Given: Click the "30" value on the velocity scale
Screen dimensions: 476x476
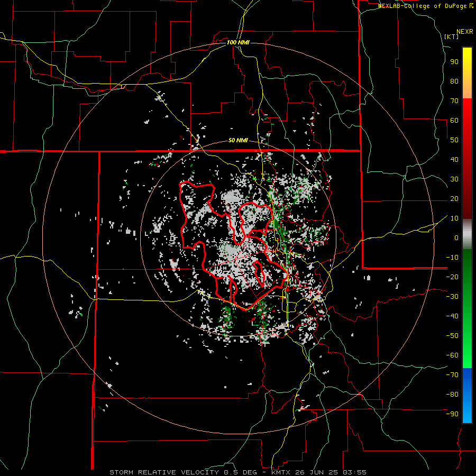Looking at the screenshot, I should tap(454, 179).
